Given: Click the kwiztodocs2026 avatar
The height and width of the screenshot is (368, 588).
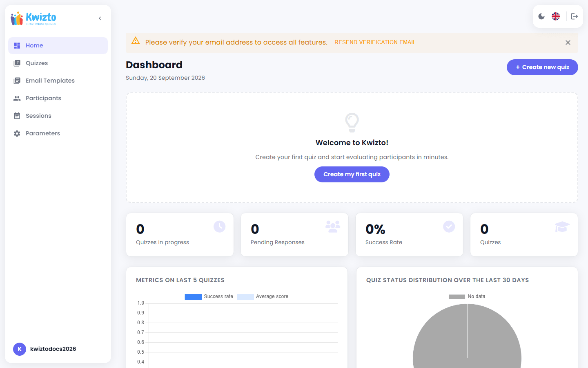Looking at the screenshot, I should (x=20, y=349).
